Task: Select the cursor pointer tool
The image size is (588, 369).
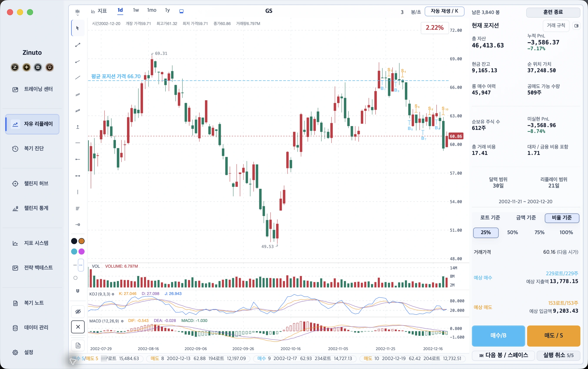Action: pos(78,28)
